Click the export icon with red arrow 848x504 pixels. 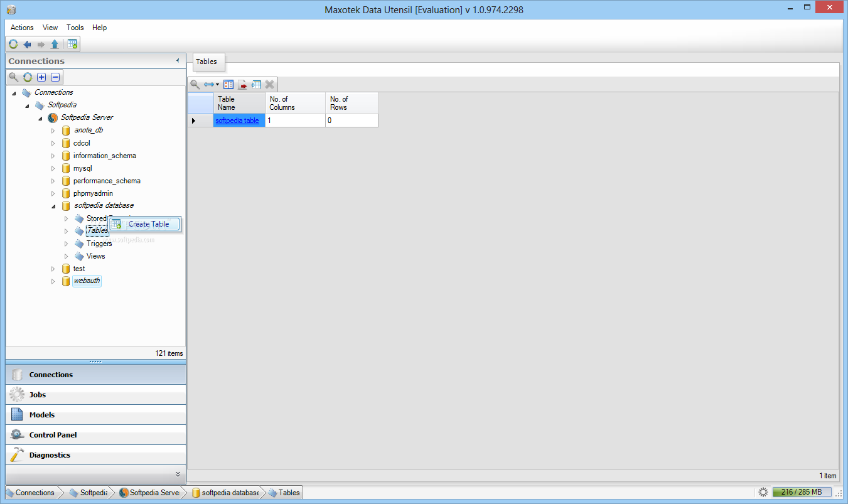242,85
